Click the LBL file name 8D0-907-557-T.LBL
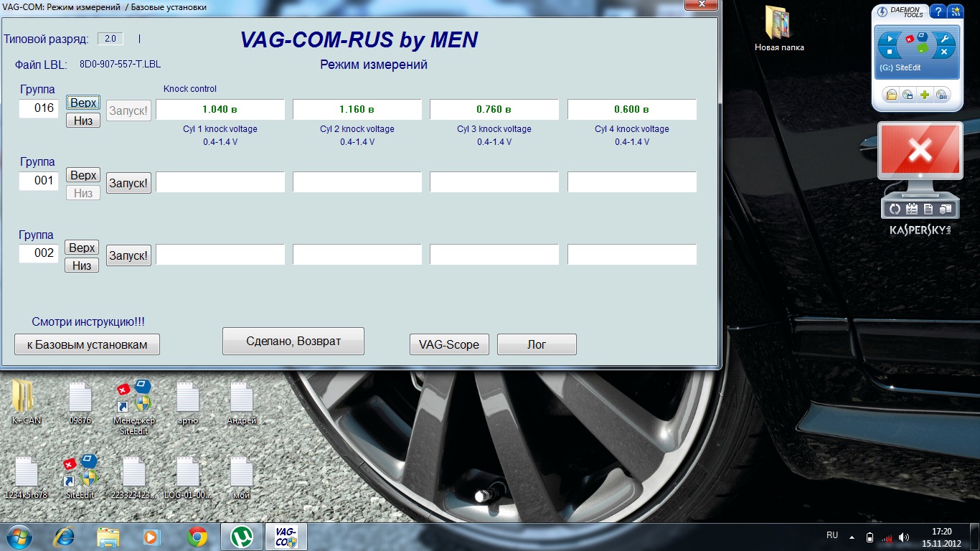 point(120,65)
